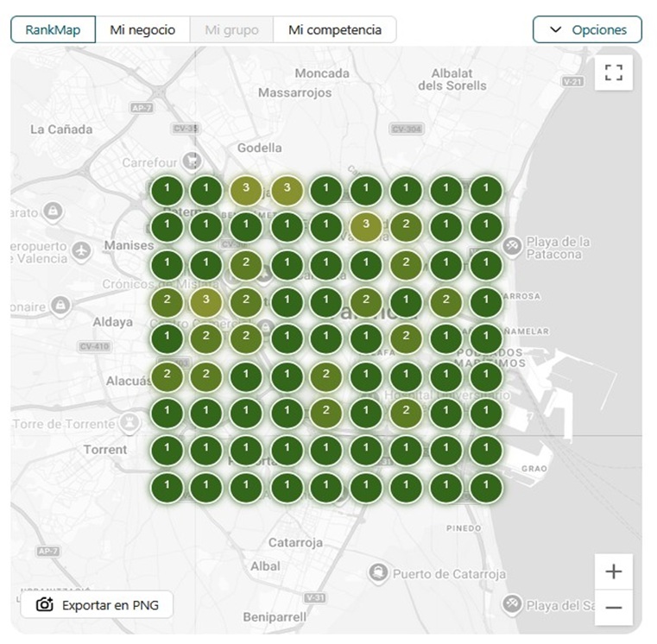This screenshot has height=644, width=657.
Task: Click the V-31 road shield near Beniparrell
Action: [x=314, y=597]
